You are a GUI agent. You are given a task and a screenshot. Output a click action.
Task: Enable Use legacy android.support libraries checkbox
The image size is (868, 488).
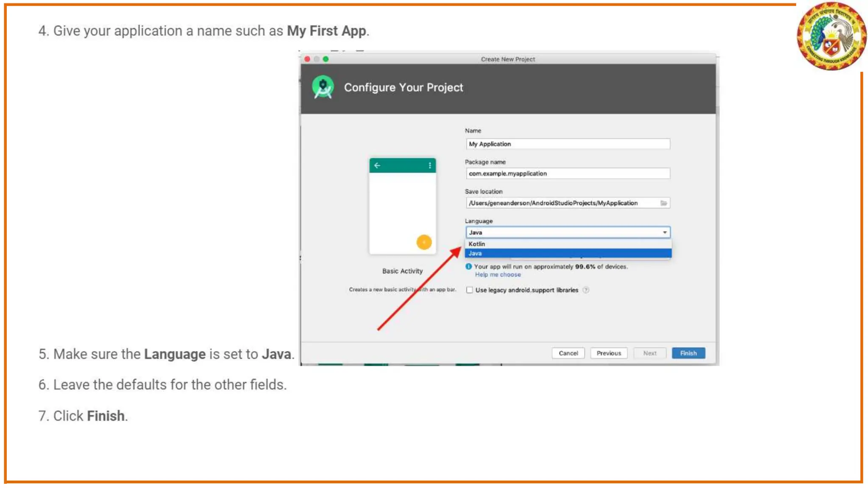click(x=470, y=290)
